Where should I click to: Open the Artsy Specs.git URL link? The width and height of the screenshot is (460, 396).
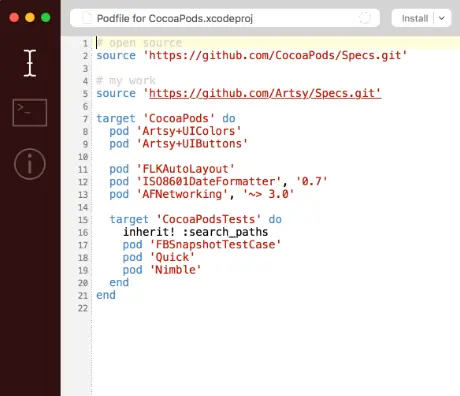click(265, 93)
